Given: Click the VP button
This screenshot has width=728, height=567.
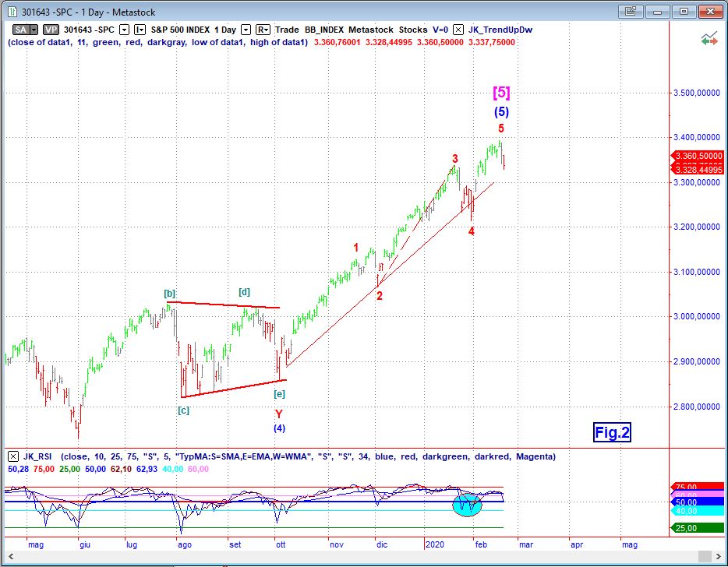Looking at the screenshot, I should [51, 30].
